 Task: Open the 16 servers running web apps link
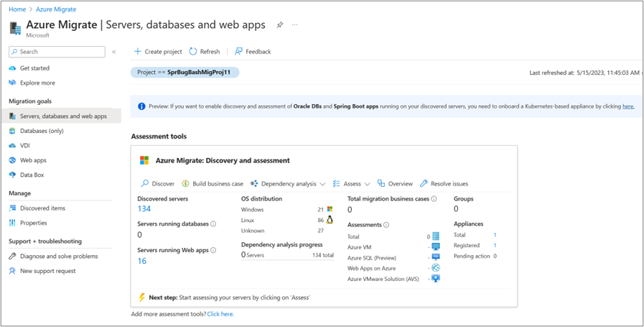point(141,261)
